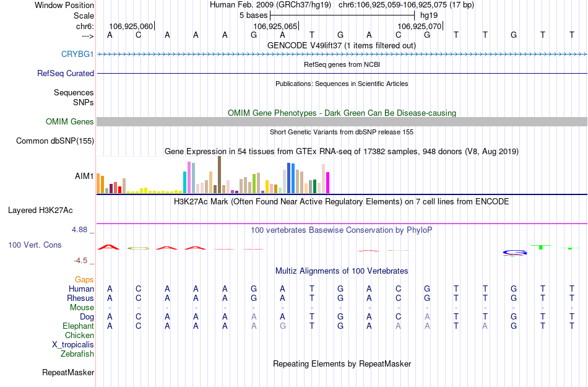Screen dimensions: 588x387
Task: Click the OMIM Gene Phenotypes green title
Action: tap(342, 113)
